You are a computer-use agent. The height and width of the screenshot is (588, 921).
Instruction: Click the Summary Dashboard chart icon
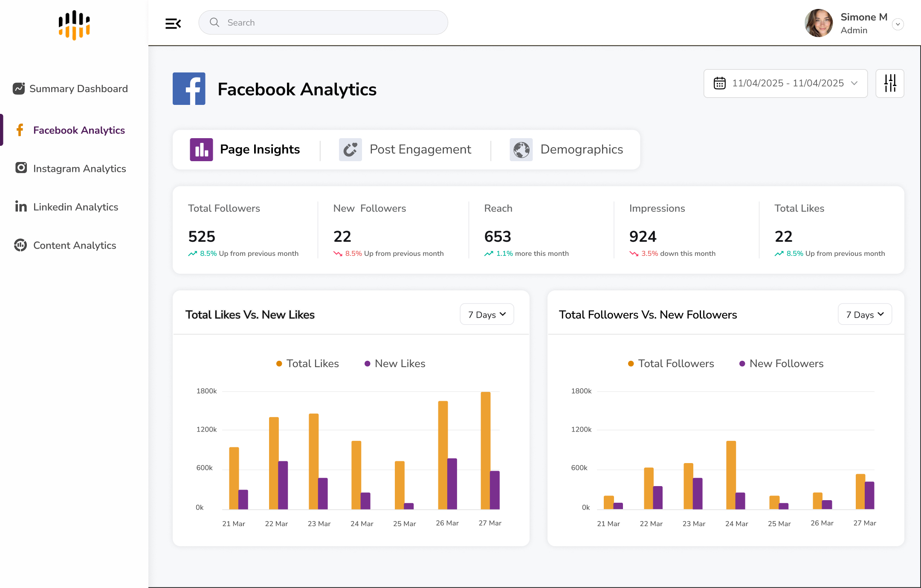tap(19, 88)
